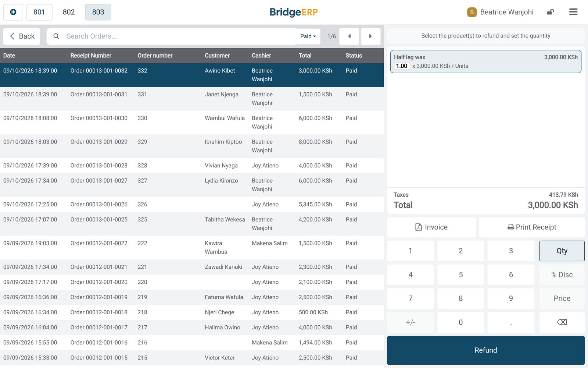The height and width of the screenshot is (368, 588).
Task: Click the BridgeERP logo
Action: click(x=294, y=12)
